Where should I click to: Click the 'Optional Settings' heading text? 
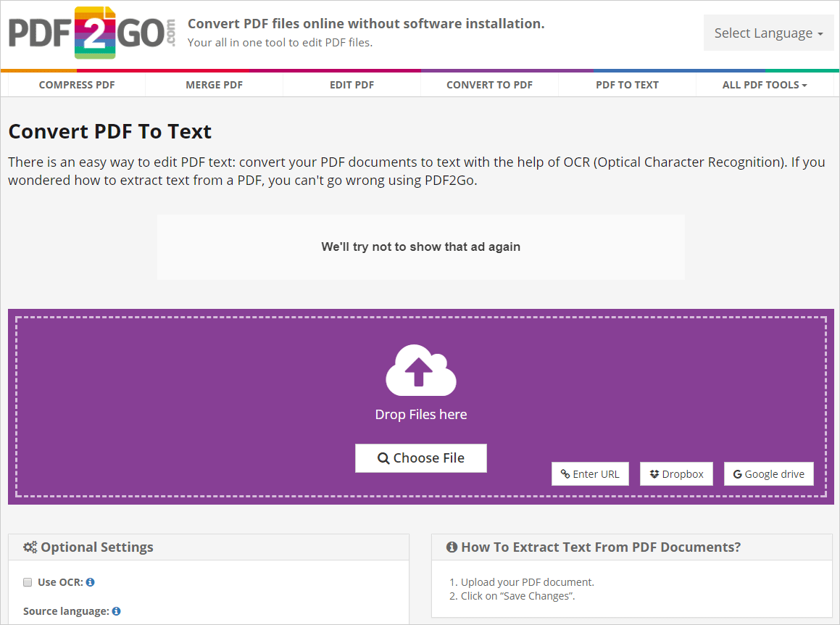click(97, 547)
